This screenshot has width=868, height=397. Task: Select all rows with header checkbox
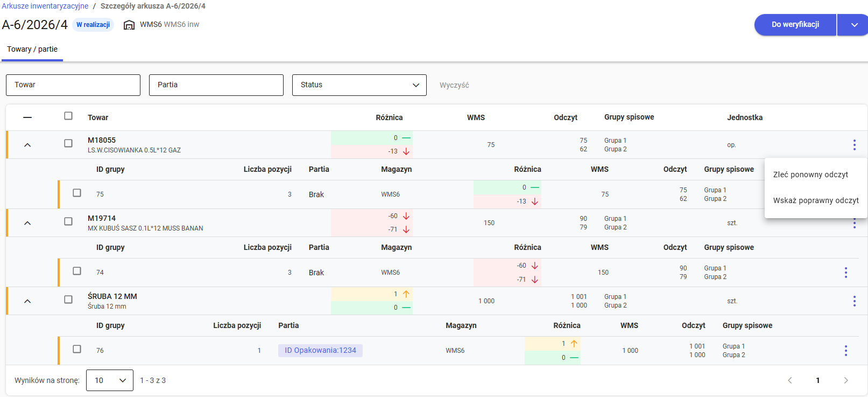(x=68, y=116)
